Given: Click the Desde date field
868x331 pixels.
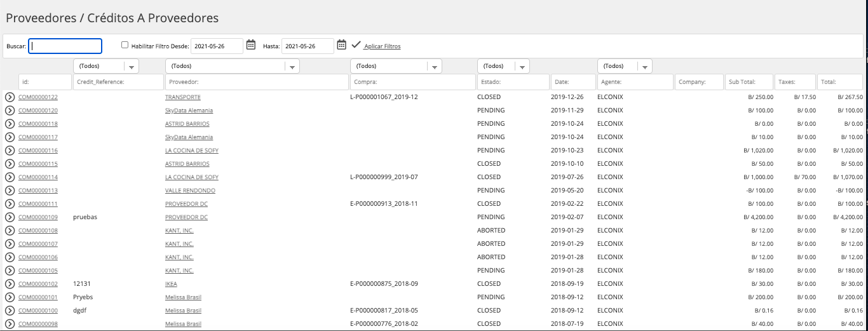Looking at the screenshot, I should coord(217,46).
